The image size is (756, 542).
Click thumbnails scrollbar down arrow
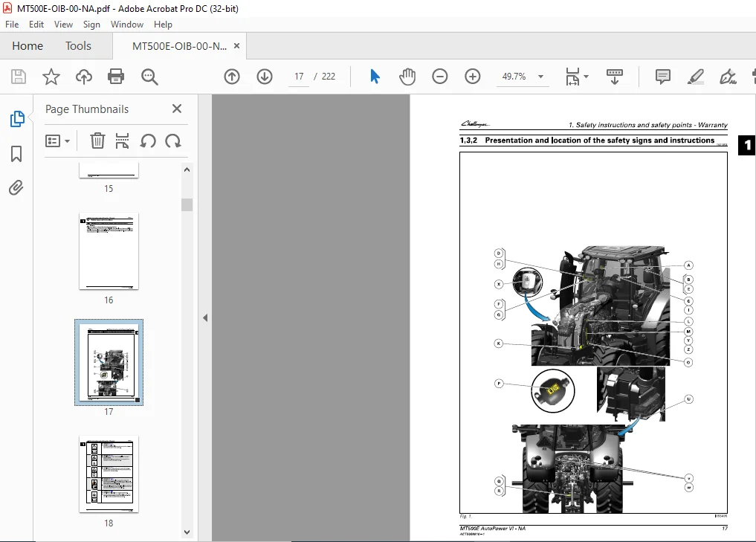(187, 532)
